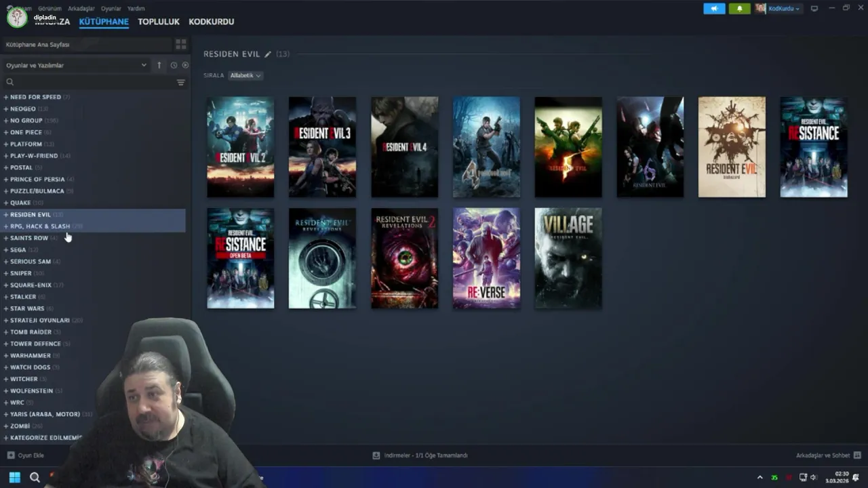Click the KodKurdu profile avatar
Image resolution: width=868 pixels, height=488 pixels.
tap(761, 8)
